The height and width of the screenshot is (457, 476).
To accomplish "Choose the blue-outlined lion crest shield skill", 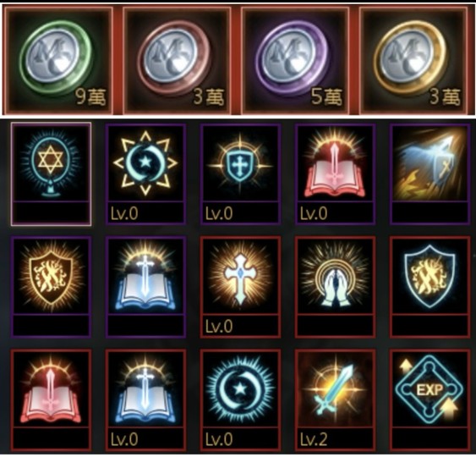I will (429, 287).
